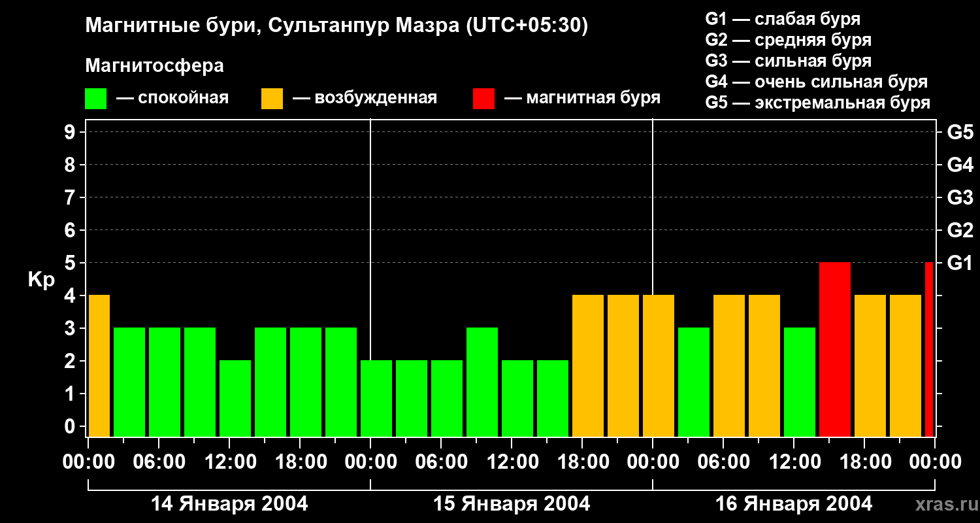
Task: Click the right-axis G2 label
Action: tap(960, 231)
